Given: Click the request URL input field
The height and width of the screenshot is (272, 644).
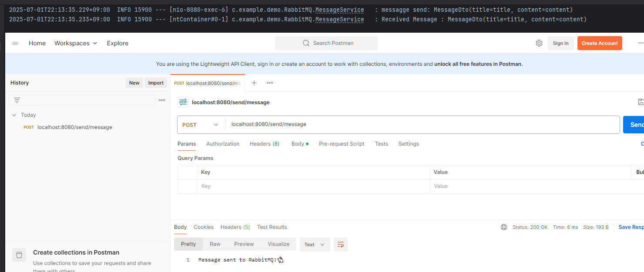Looking at the screenshot, I should [422, 125].
